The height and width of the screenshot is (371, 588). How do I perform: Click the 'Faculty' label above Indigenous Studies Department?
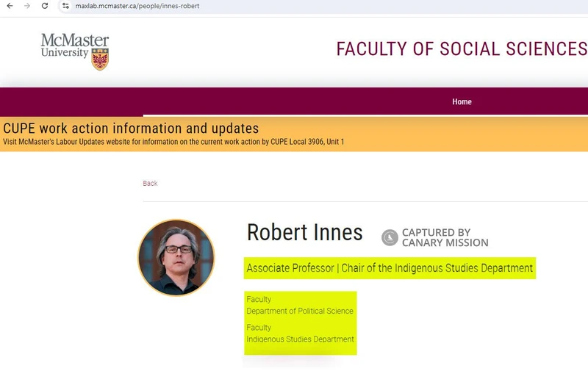pyautogui.click(x=259, y=328)
